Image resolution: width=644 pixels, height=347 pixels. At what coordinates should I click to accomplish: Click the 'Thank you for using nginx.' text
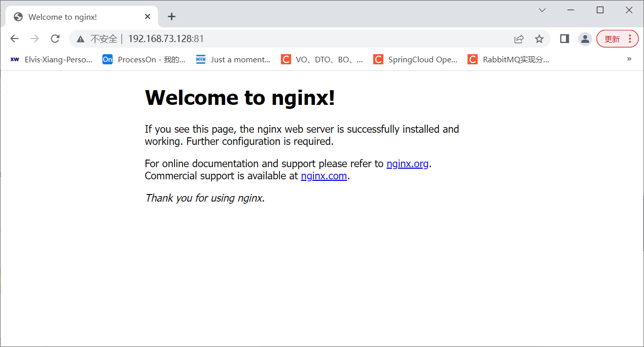[x=205, y=198]
